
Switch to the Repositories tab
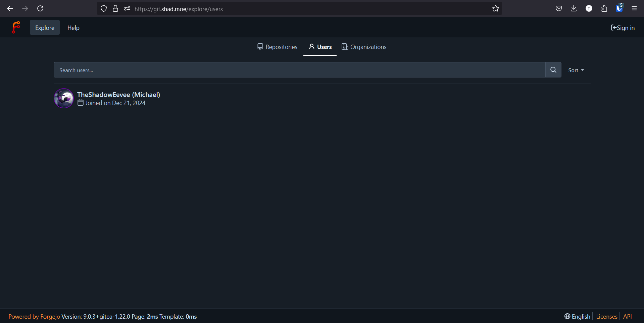point(277,47)
